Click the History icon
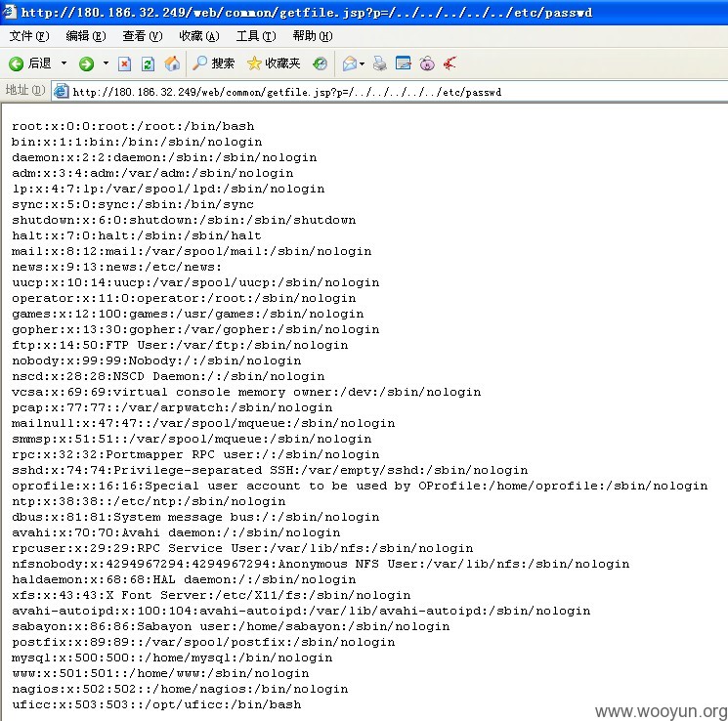The image size is (728, 721). pyautogui.click(x=320, y=64)
